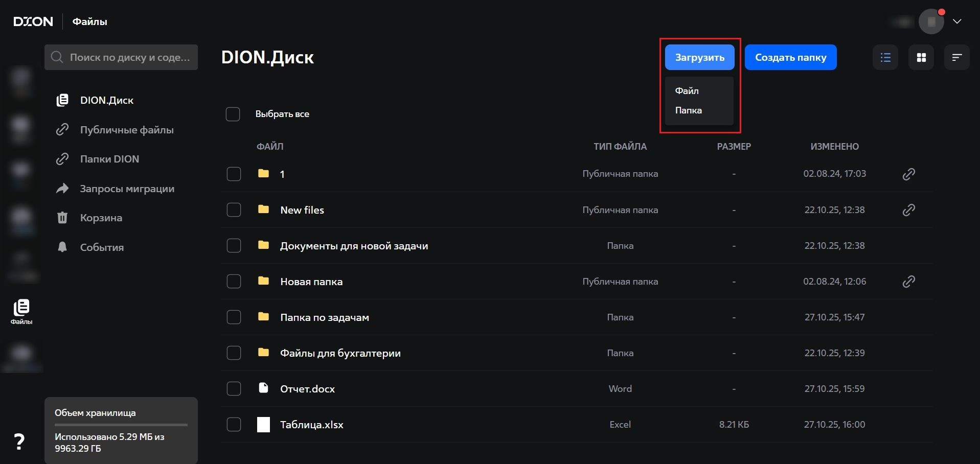Switch to list view layout icon
This screenshot has height=464, width=980.
[x=885, y=58]
